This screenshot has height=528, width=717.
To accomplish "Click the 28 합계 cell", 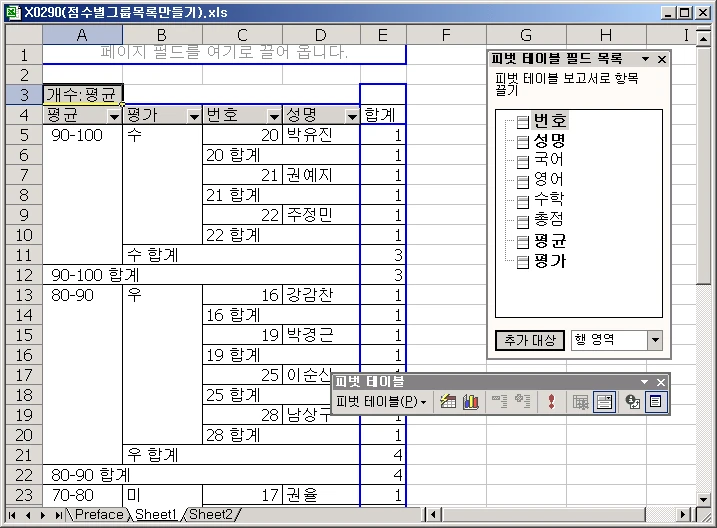I will pyautogui.click(x=281, y=435).
